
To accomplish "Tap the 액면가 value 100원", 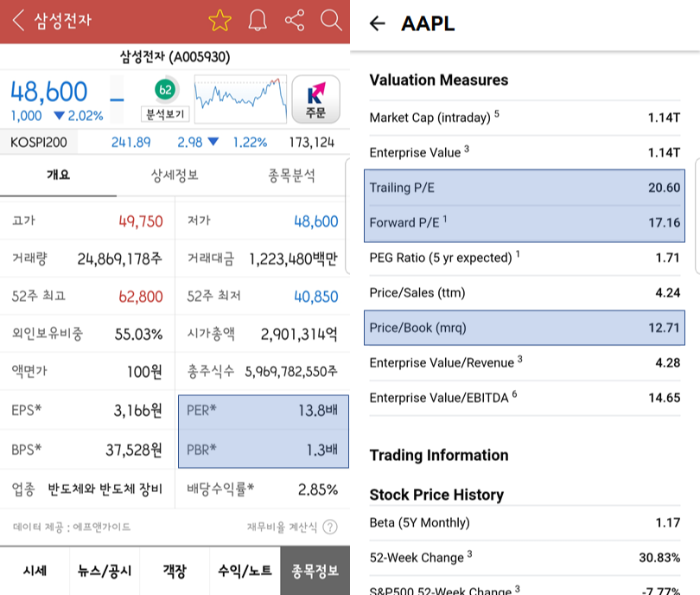I will [x=144, y=372].
